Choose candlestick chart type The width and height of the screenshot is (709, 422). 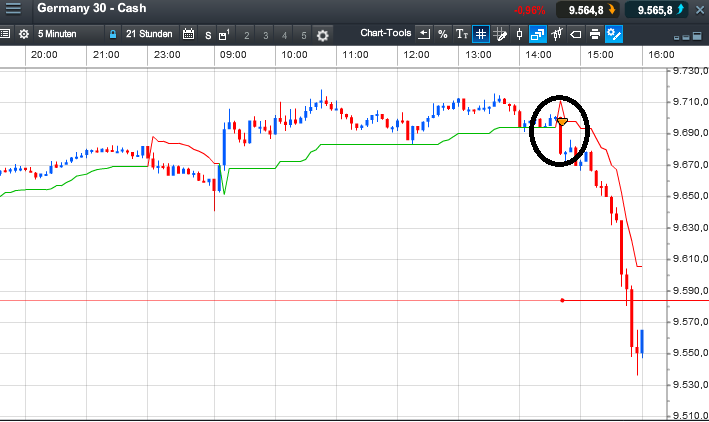tap(519, 34)
